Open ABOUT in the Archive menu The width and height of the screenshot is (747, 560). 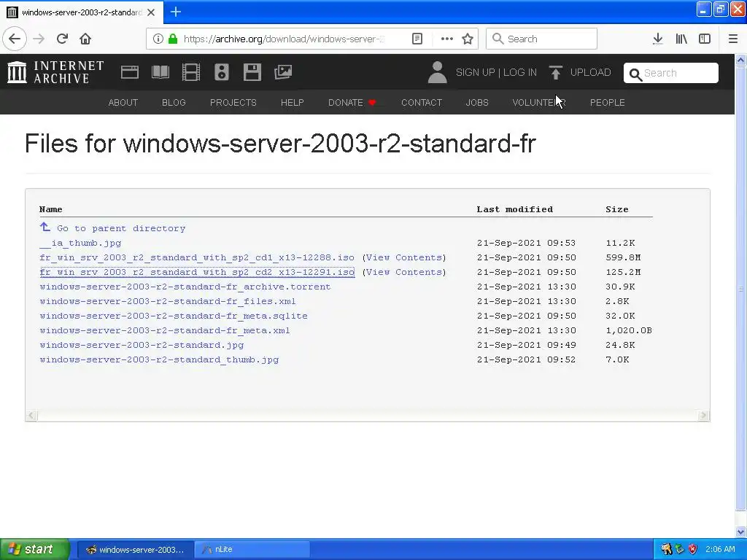(x=123, y=102)
